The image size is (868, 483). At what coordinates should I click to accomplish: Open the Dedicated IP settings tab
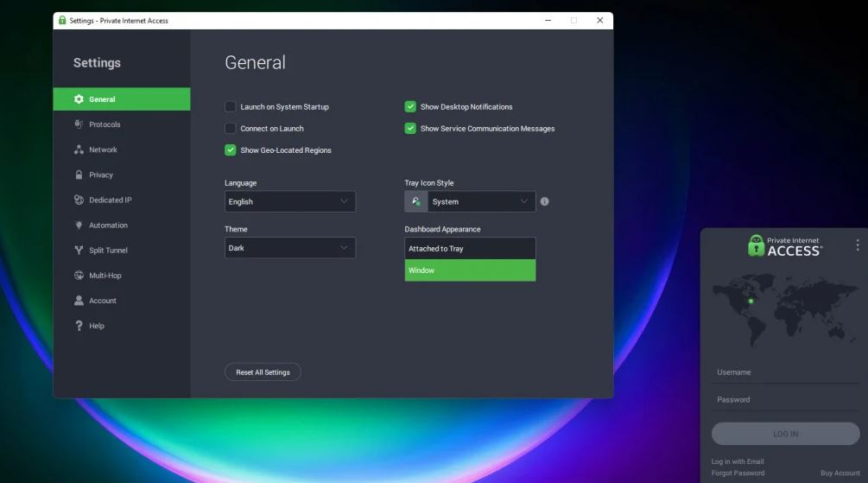tap(122, 200)
